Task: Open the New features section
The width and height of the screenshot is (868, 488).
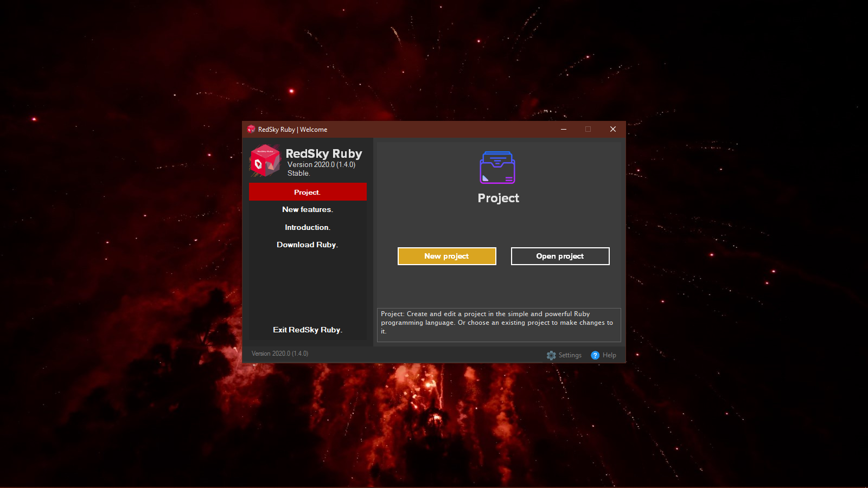Action: click(x=308, y=209)
